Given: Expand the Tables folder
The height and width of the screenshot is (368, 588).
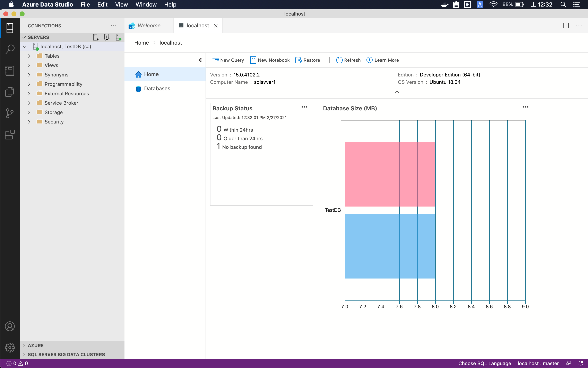Looking at the screenshot, I should [x=29, y=56].
